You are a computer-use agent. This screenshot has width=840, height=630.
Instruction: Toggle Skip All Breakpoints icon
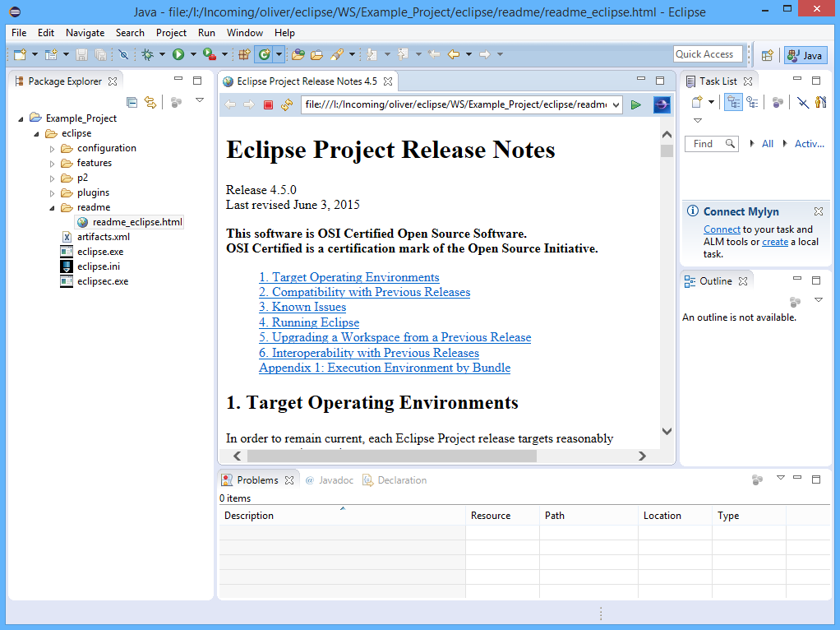click(x=124, y=54)
